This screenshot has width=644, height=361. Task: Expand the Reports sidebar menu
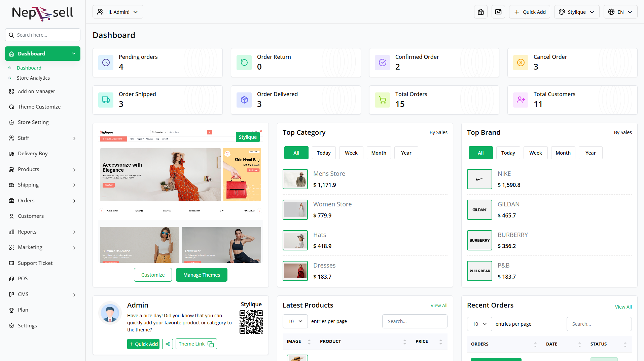point(43,232)
